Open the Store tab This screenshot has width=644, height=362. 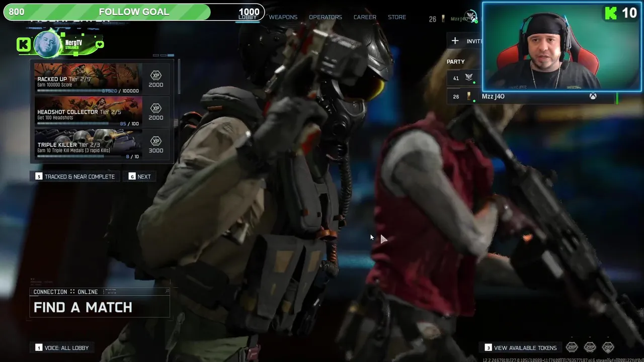pos(397,17)
